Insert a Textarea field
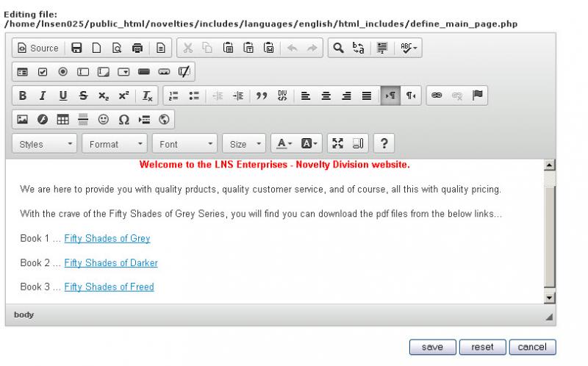Screen dimensions: 588x366 tap(104, 71)
